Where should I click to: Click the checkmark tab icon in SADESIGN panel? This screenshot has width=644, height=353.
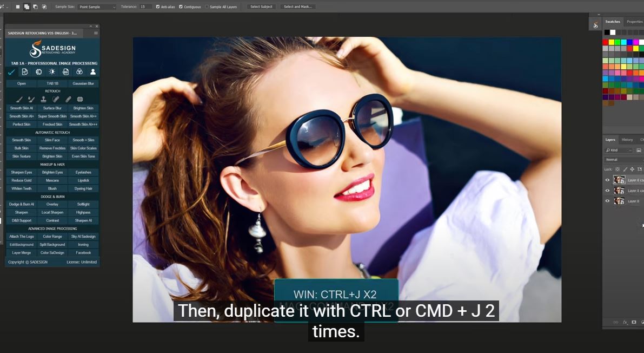pyautogui.click(x=11, y=72)
